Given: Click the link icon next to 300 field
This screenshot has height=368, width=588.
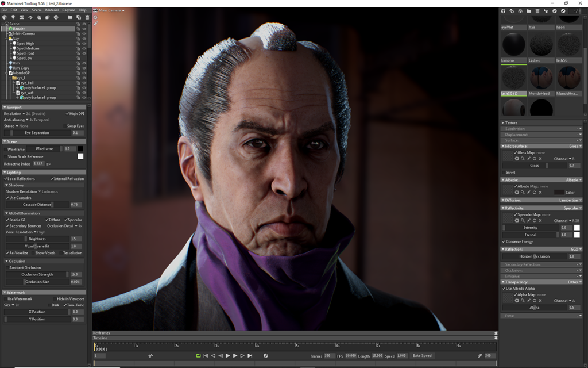Looking at the screenshot, I should pos(479,355).
